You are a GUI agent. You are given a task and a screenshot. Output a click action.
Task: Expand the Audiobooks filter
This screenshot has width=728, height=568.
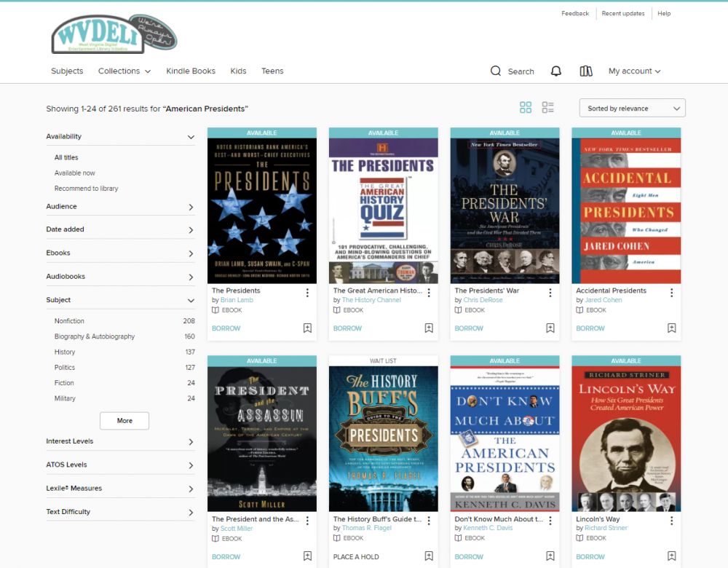tap(120, 277)
